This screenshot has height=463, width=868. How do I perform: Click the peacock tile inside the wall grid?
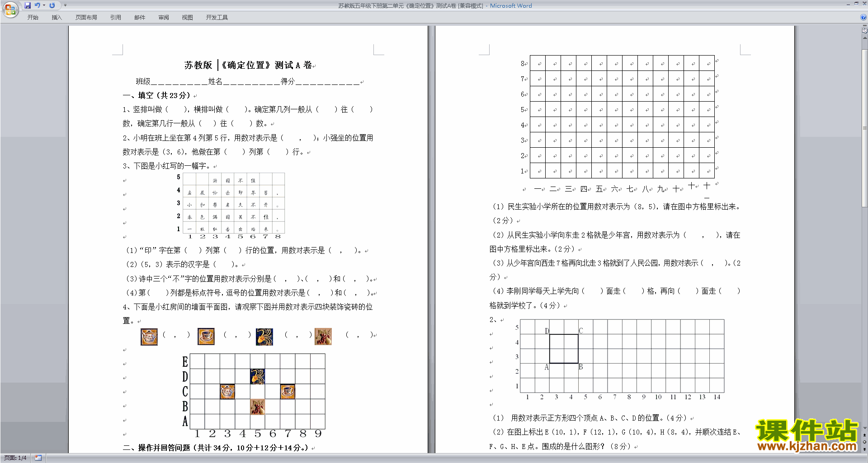pos(258,376)
